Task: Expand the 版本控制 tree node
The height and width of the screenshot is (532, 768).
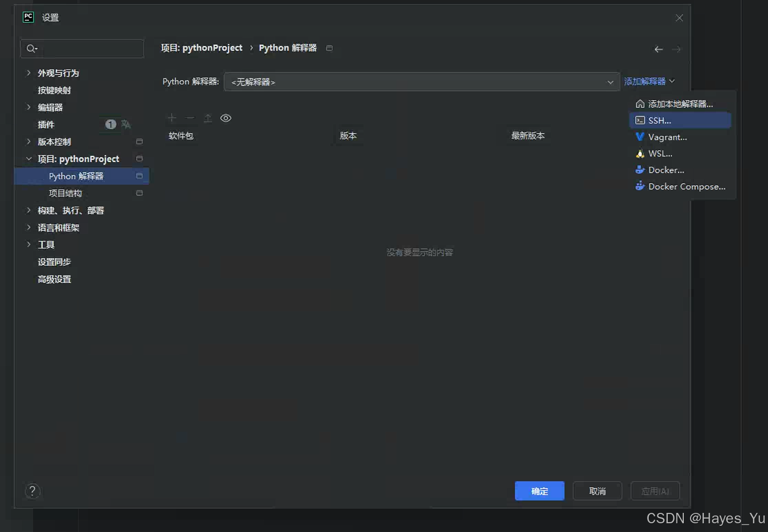Action: tap(28, 141)
